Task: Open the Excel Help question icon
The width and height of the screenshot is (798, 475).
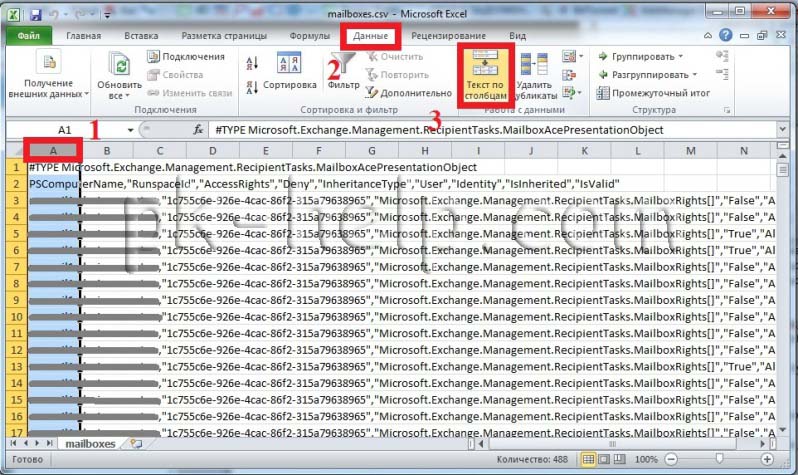Action: click(x=725, y=35)
